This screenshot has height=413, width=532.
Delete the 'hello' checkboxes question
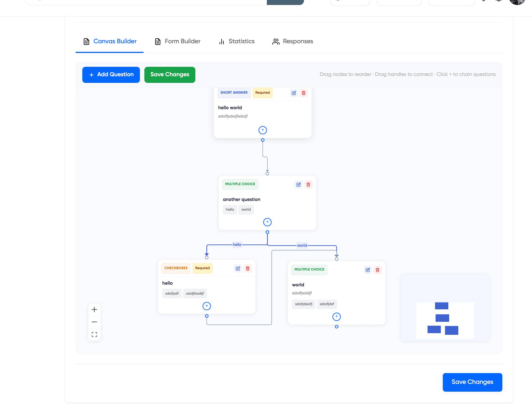(x=248, y=268)
